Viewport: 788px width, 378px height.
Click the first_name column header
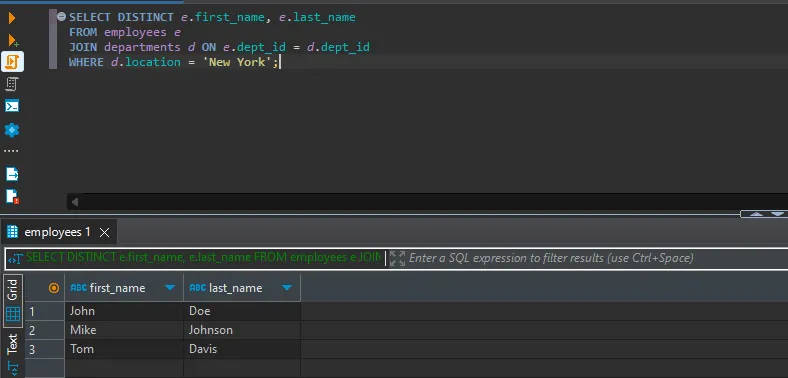tap(117, 288)
